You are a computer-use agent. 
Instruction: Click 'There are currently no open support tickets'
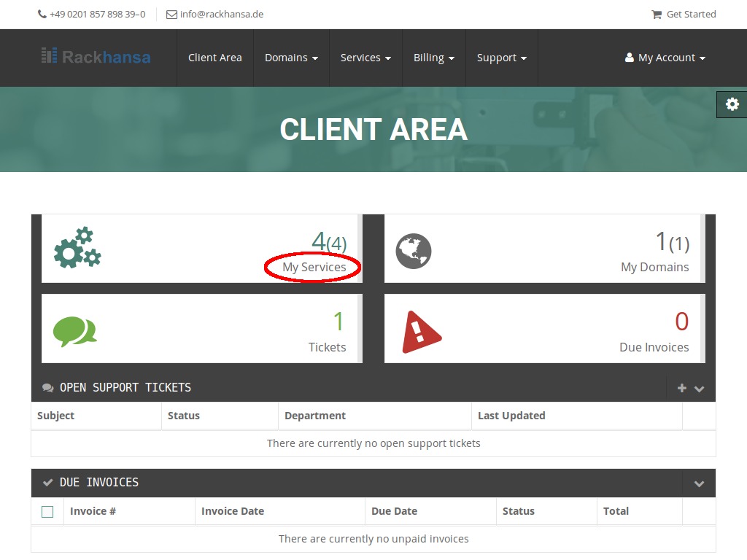point(373,443)
